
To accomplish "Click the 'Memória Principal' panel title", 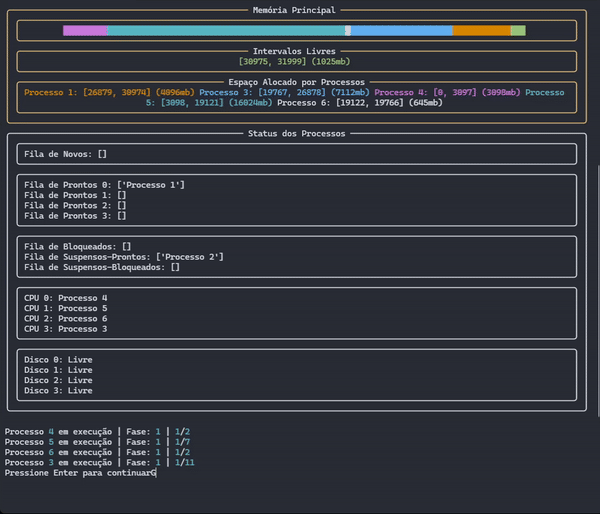I will tap(294, 10).
